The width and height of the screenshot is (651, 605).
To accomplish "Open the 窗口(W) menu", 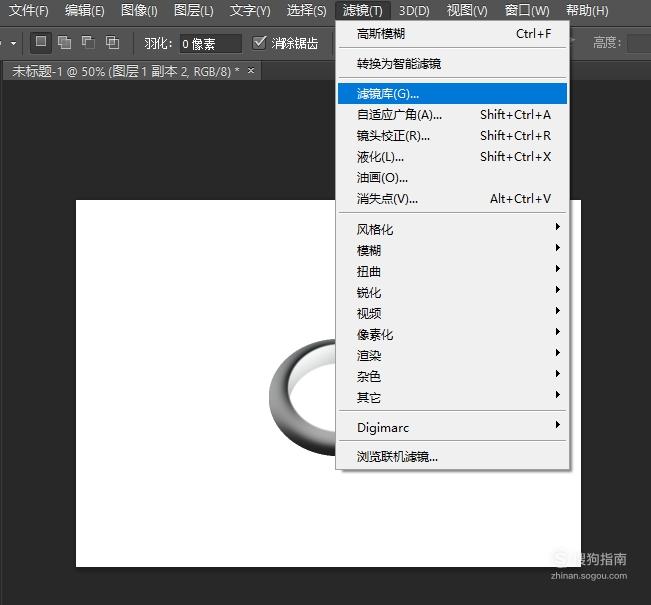I will click(527, 10).
